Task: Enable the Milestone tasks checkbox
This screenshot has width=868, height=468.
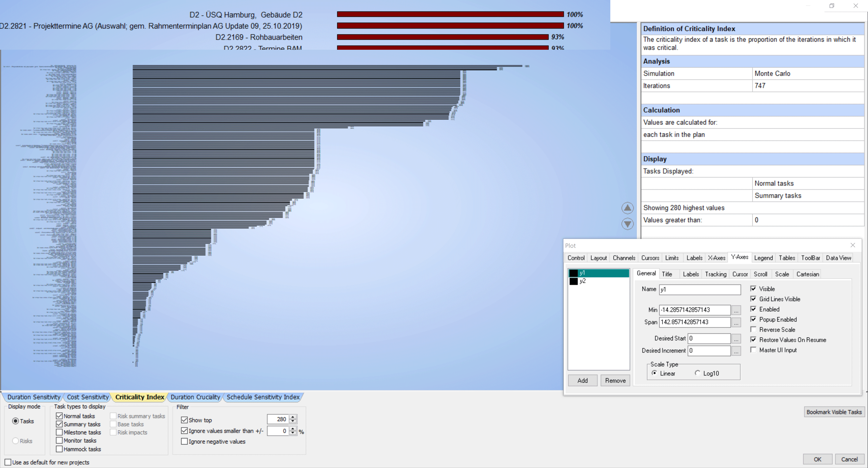Action: pyautogui.click(x=59, y=432)
